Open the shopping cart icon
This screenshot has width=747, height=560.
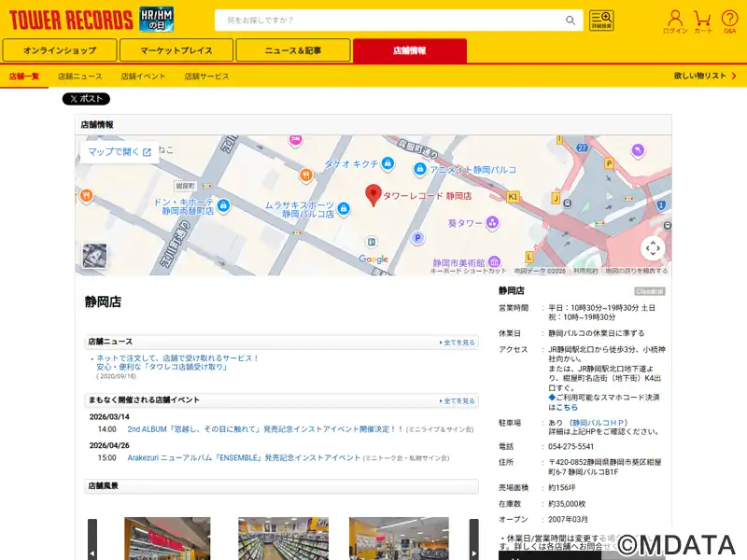pos(703,21)
